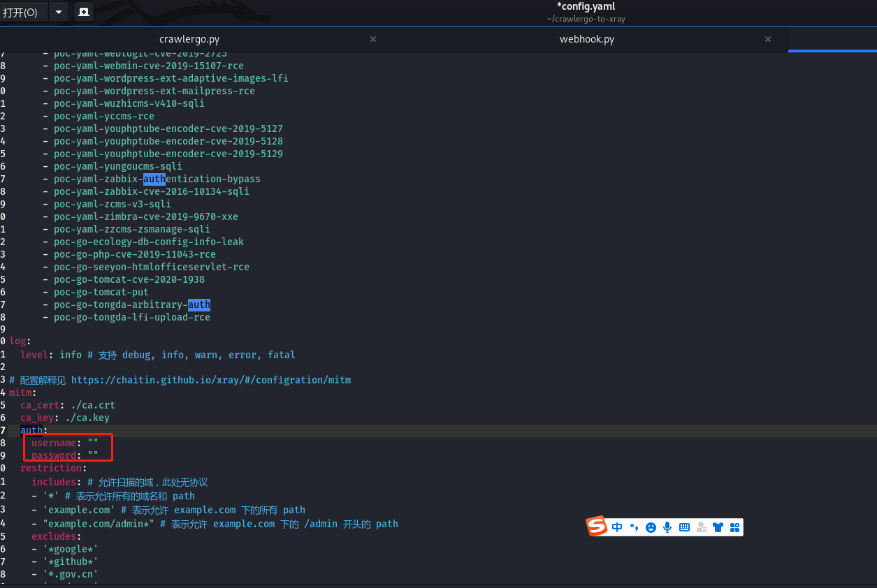Close the webhook.py tab
Viewport: 877px width, 588px height.
[768, 39]
